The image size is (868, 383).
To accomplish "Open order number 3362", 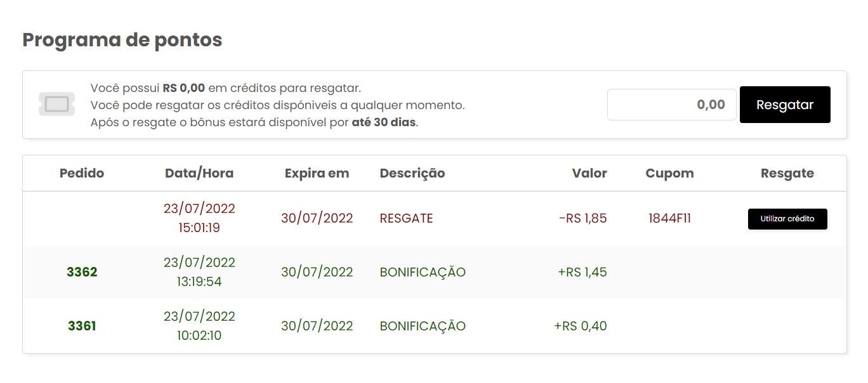I will click(x=82, y=272).
